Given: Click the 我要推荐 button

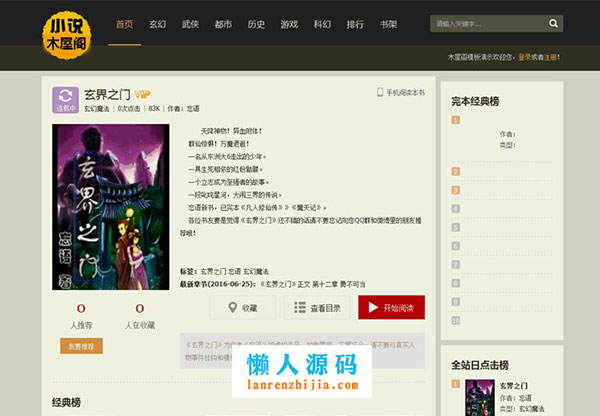Looking at the screenshot, I should click(x=81, y=346).
